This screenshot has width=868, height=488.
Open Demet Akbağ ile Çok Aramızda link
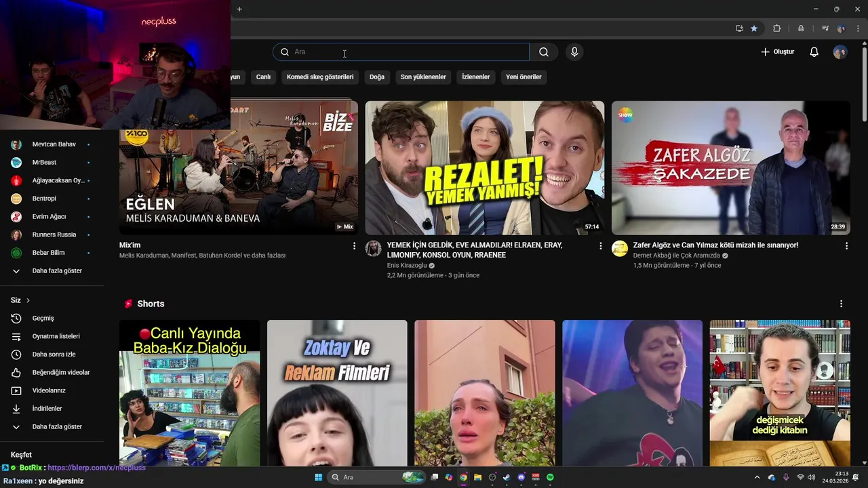[x=676, y=256]
